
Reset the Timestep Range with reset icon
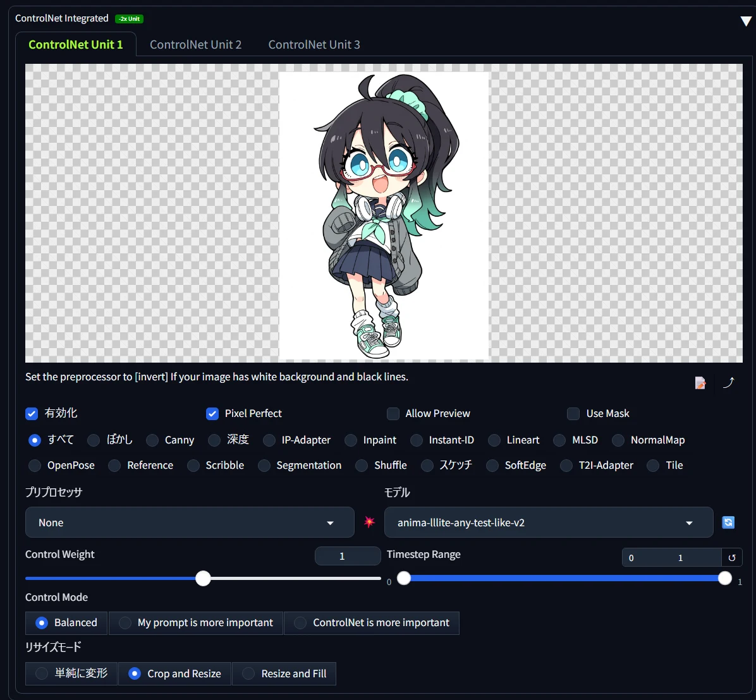tap(732, 557)
